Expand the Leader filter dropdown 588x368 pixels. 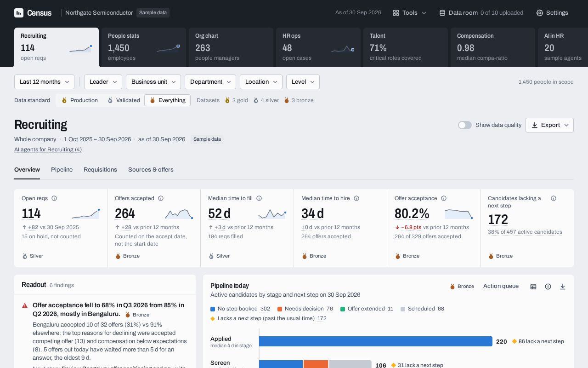(x=103, y=82)
